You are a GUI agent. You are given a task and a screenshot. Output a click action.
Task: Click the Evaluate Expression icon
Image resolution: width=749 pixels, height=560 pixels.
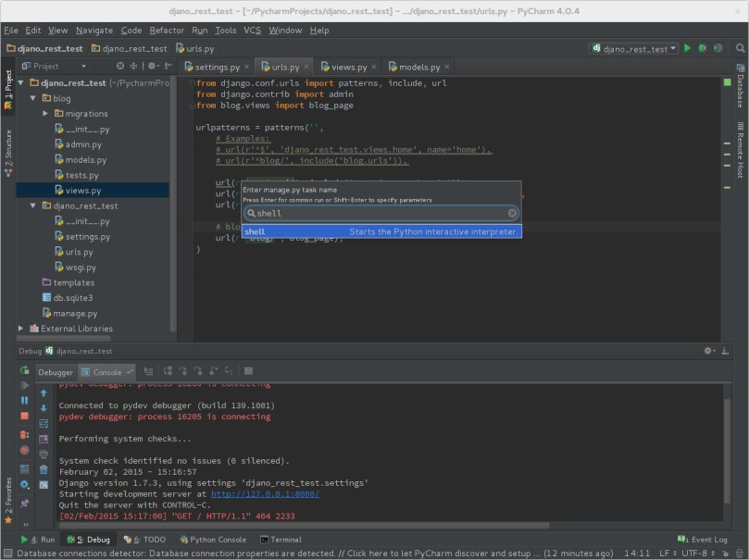point(248,371)
